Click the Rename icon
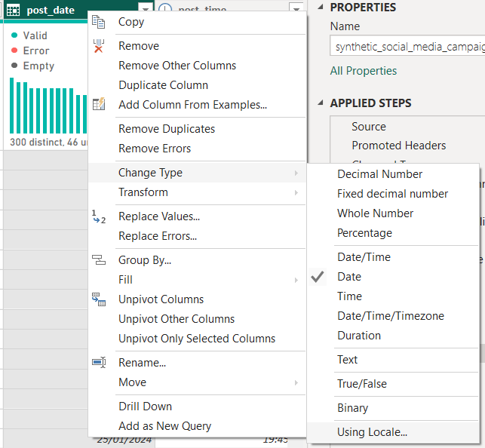This screenshot has width=485, height=448. [99, 363]
